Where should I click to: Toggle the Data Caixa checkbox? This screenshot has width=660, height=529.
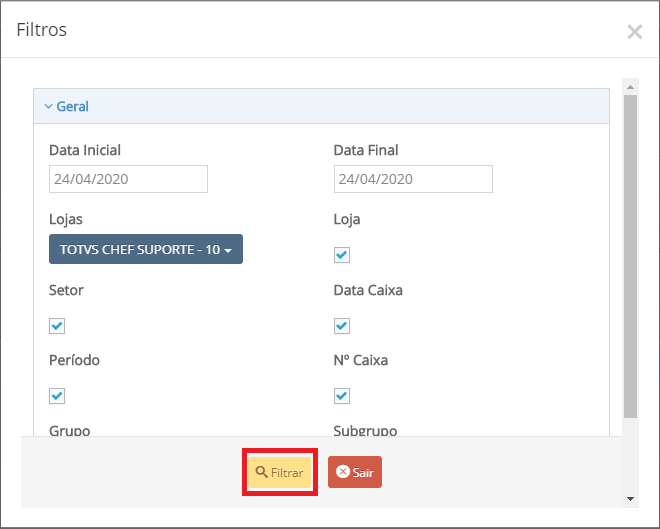(342, 326)
